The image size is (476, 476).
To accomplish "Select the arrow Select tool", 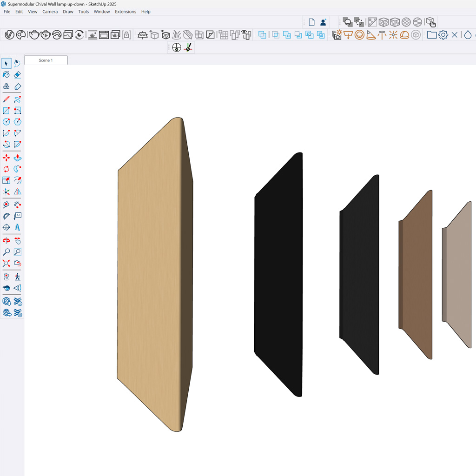I will [7, 63].
